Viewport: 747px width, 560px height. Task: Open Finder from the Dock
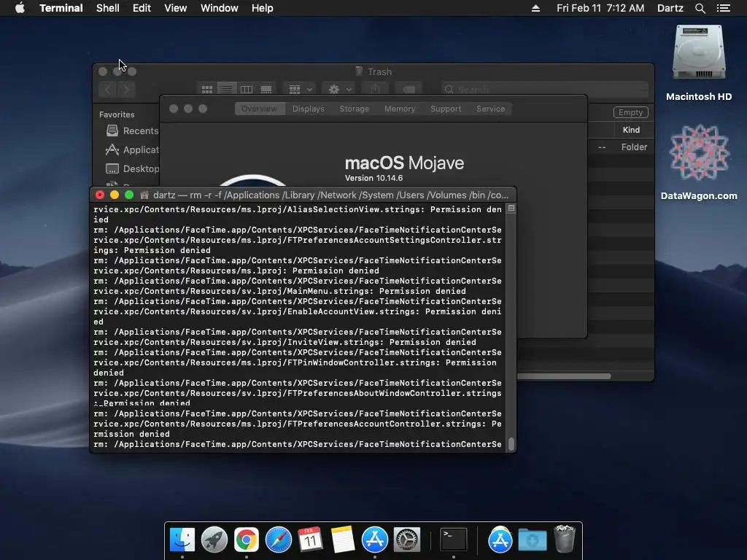click(182, 540)
